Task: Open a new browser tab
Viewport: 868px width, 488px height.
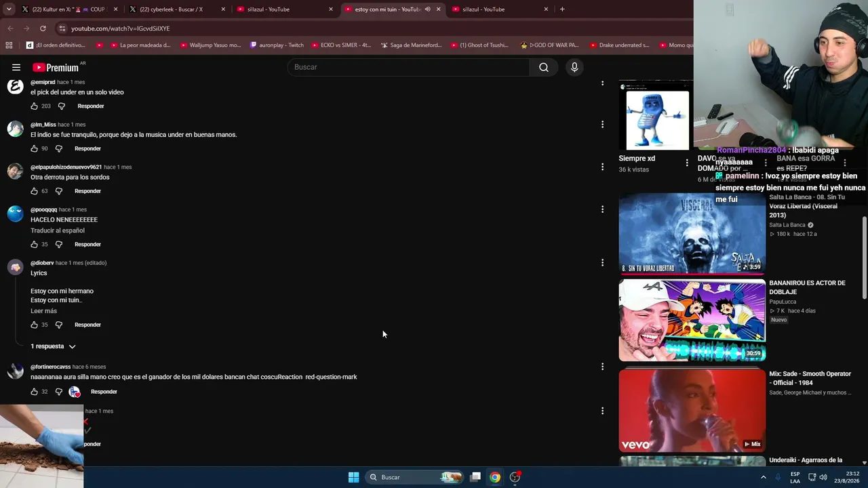Action: pyautogui.click(x=562, y=9)
